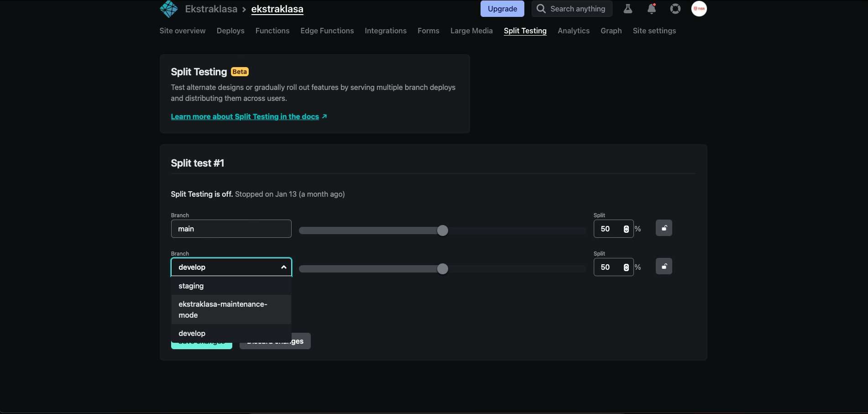
Task: Open Learn more about Split Testing docs
Action: 249,116
